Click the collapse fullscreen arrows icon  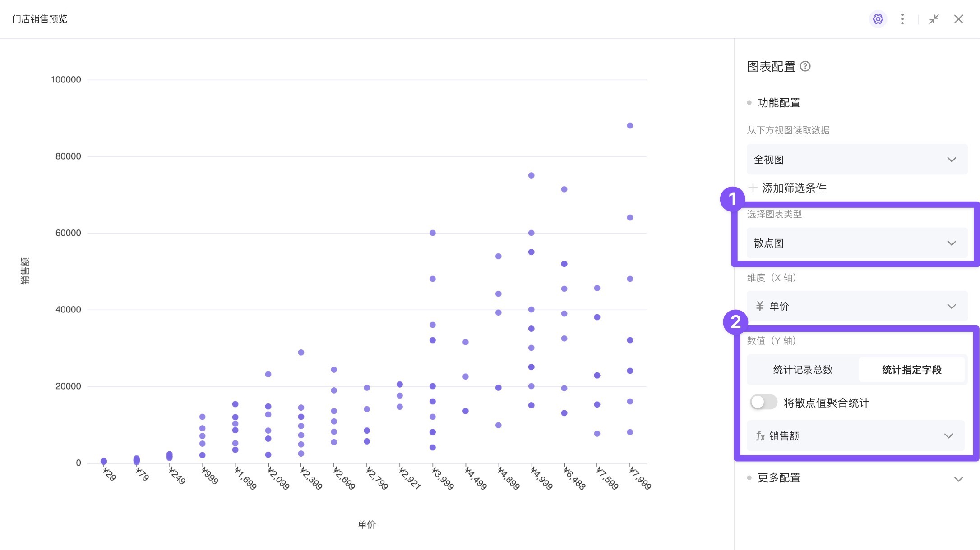pyautogui.click(x=934, y=19)
